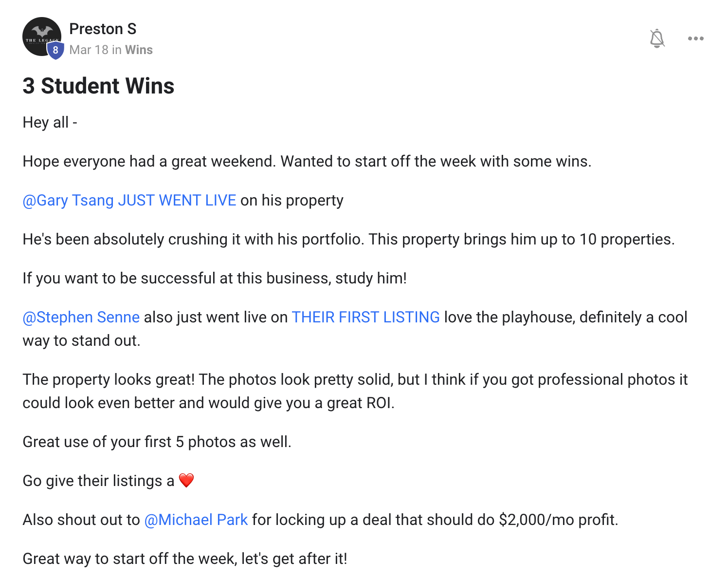Open the @Michael Park mention
This screenshot has width=728, height=580.
click(x=196, y=520)
